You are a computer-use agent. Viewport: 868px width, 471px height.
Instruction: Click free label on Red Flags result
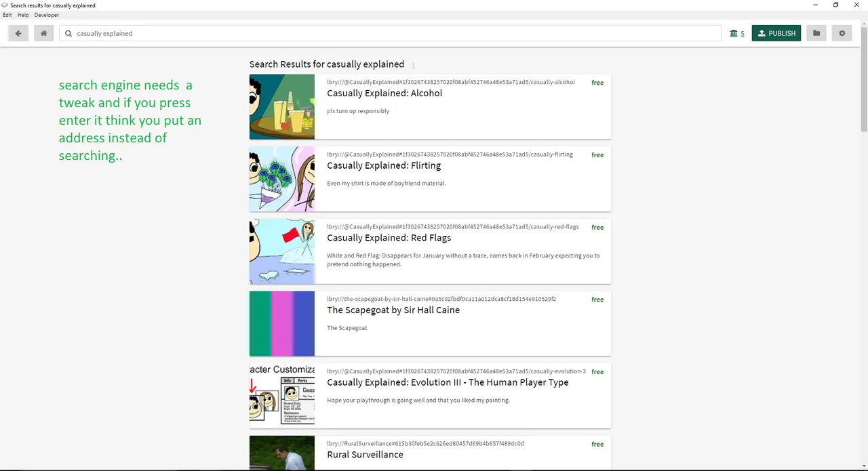[597, 228]
